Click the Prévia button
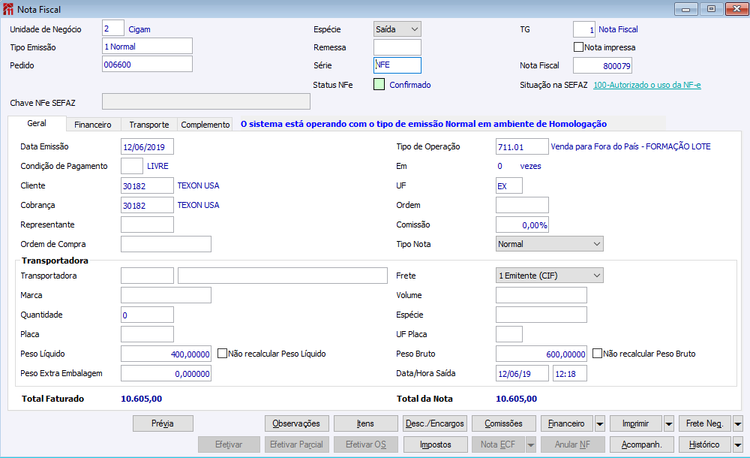This screenshot has height=458, width=750. (163, 424)
